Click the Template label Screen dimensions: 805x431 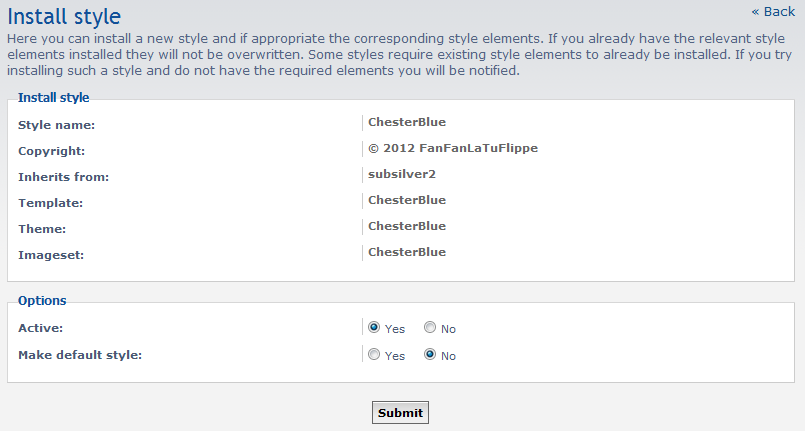coord(50,203)
